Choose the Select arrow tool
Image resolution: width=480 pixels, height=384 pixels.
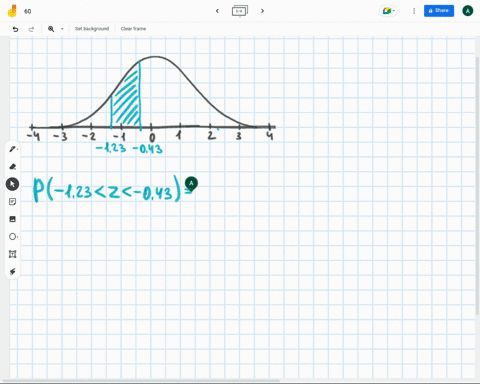point(12,184)
